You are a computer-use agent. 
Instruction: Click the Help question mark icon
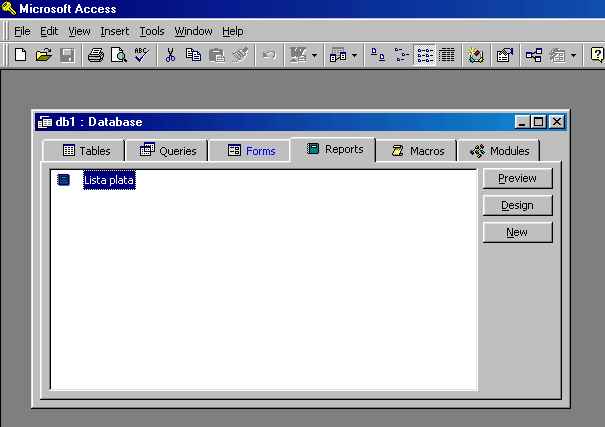597,56
